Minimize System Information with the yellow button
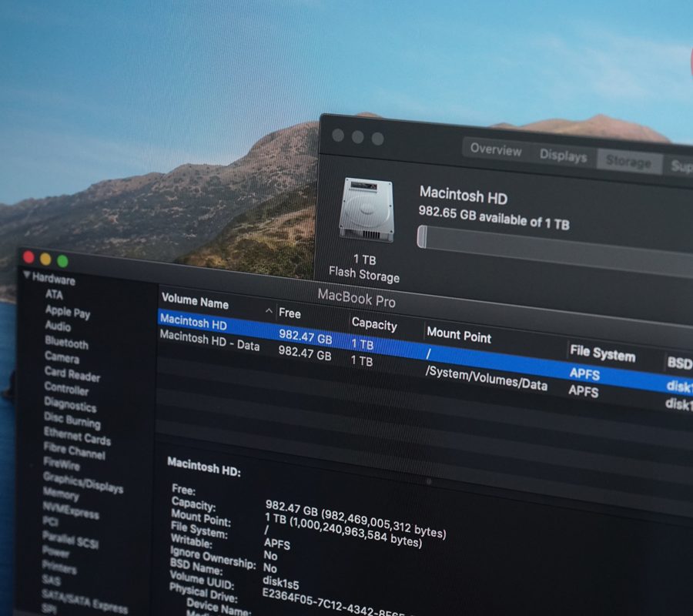693x616 pixels. (45, 259)
